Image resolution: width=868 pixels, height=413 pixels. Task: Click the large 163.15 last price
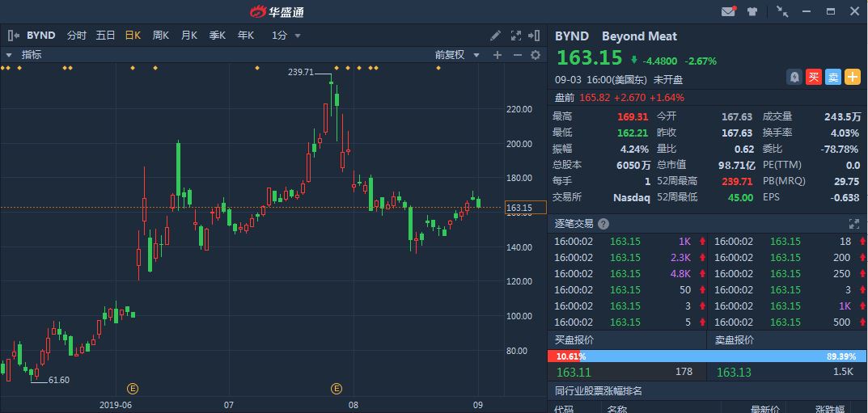click(590, 59)
